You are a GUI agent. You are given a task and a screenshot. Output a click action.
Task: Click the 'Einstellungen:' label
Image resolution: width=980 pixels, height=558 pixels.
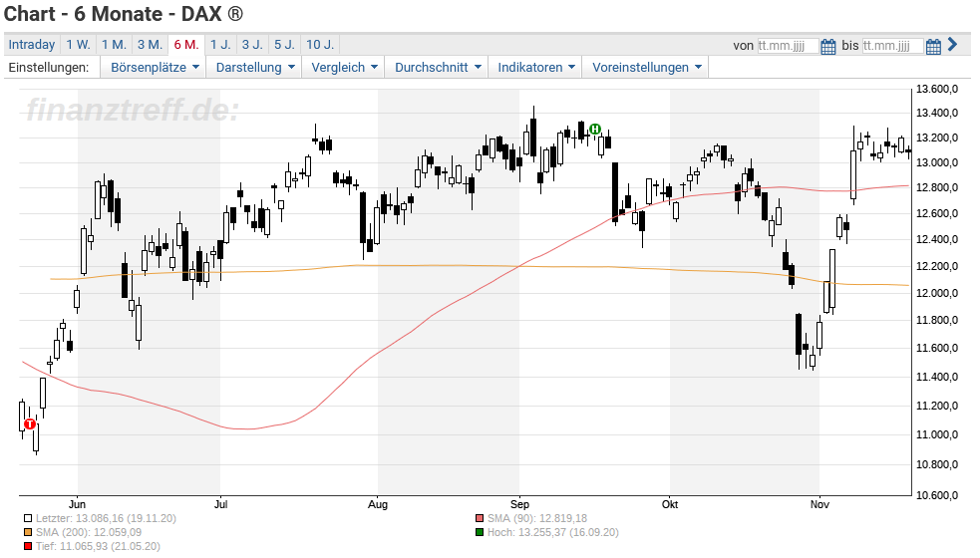[x=49, y=68]
